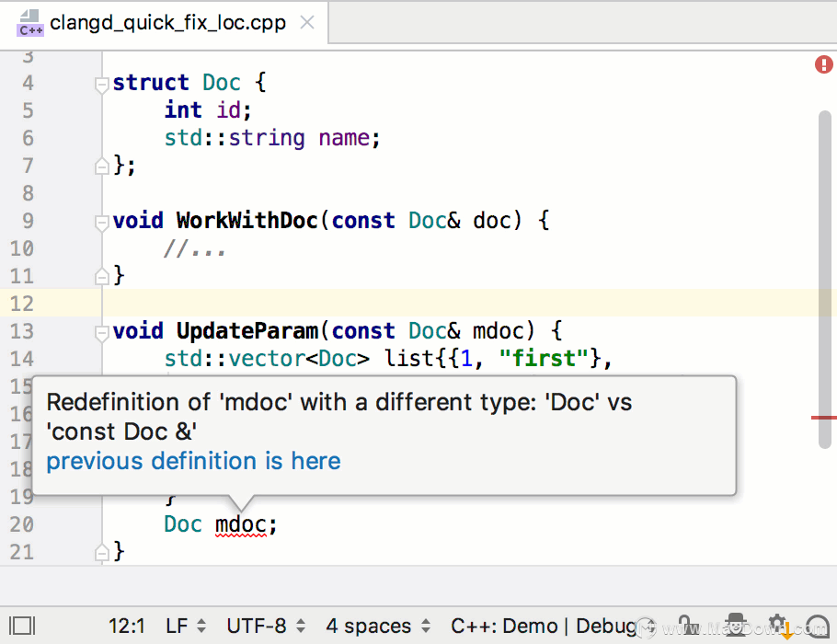This screenshot has width=837, height=644.
Task: Click the 'doc' parameter on line 9
Action: click(x=492, y=221)
